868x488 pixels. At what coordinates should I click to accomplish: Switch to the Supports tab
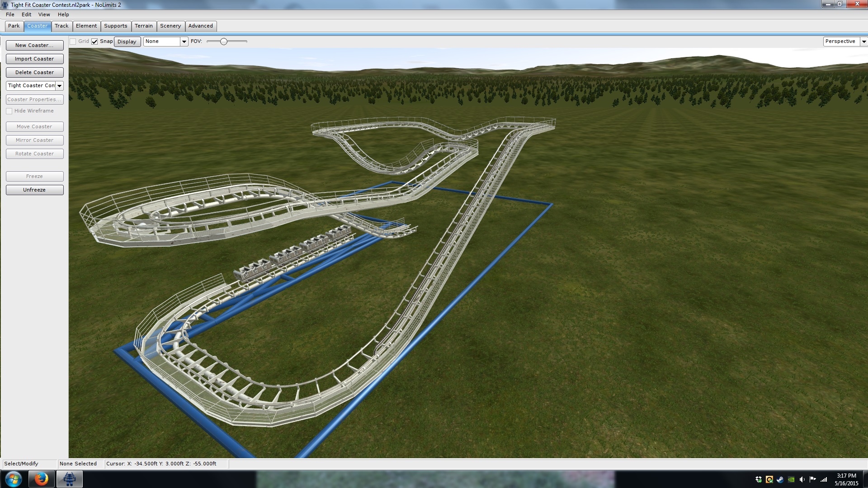(x=115, y=26)
